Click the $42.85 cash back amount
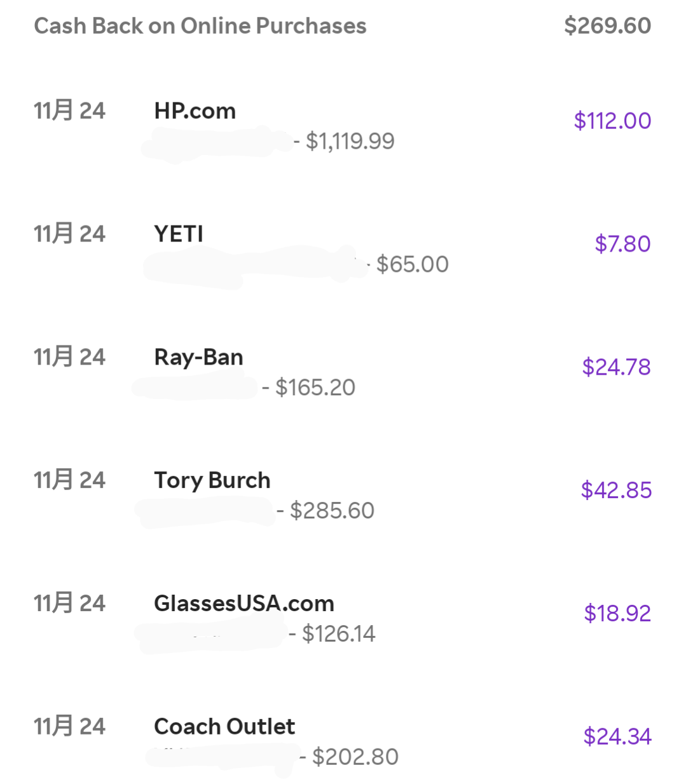This screenshot has width=686, height=784. pos(616,490)
